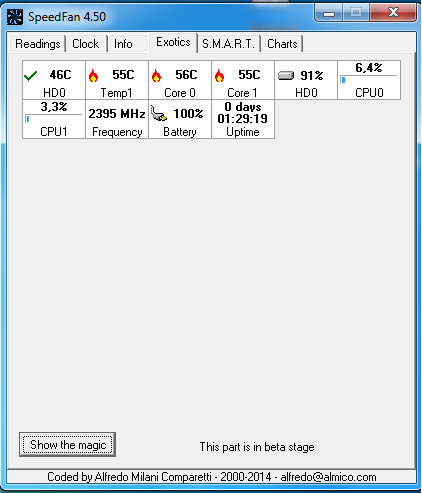Click the Uptime label
Viewport: 422px width, 493px height.
(x=243, y=132)
